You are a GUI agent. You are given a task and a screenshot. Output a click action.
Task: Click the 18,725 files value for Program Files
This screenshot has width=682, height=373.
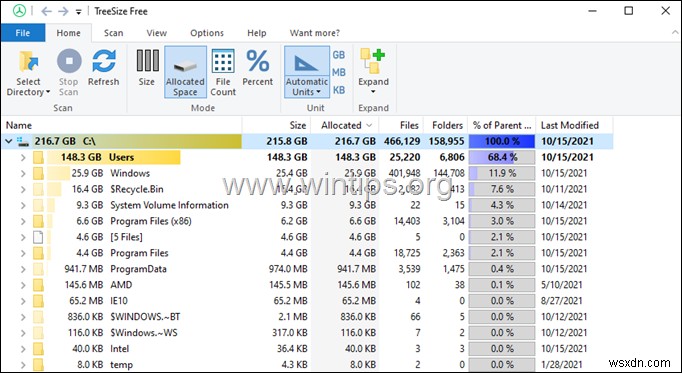click(406, 253)
